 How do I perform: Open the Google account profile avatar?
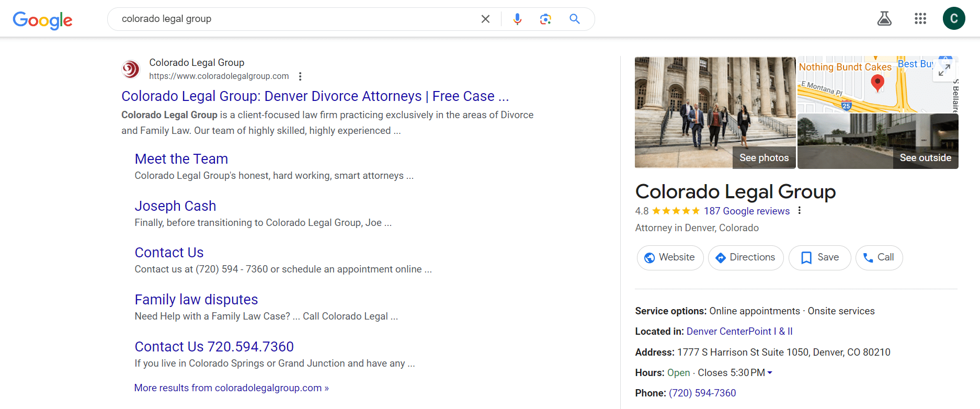[x=953, y=19]
